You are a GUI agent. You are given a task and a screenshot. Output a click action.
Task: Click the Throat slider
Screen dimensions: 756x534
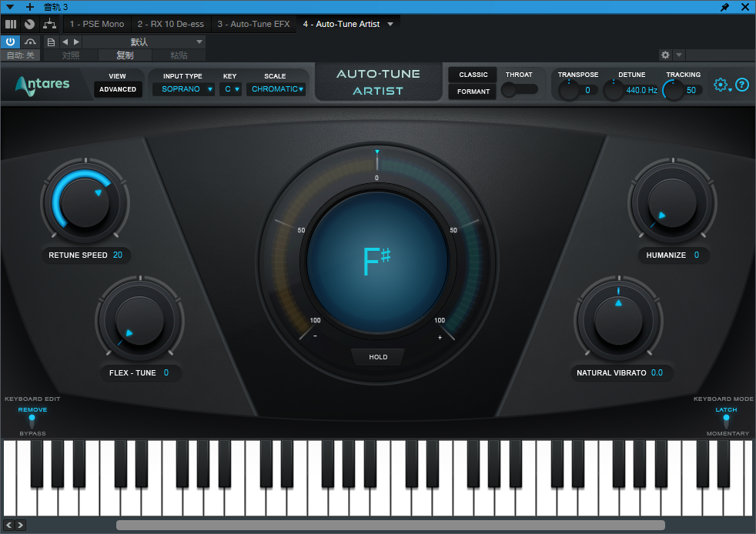[x=519, y=89]
